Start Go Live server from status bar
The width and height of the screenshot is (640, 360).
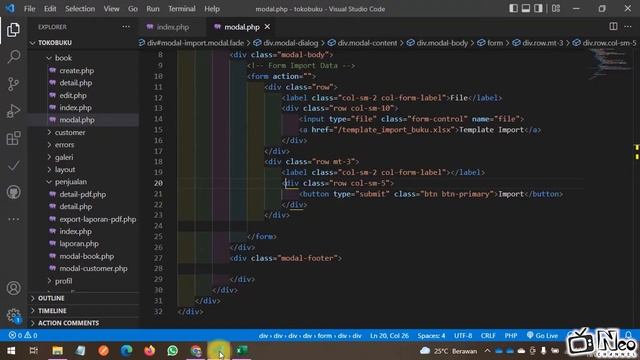[x=542, y=336]
